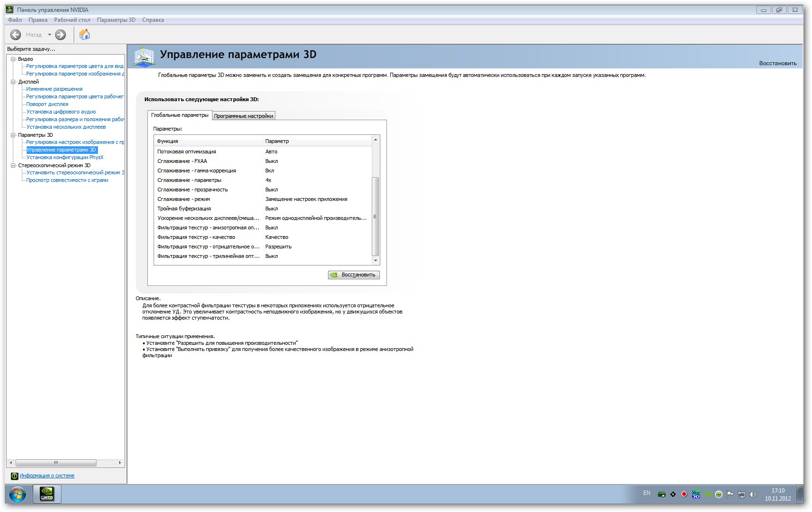Click the Функция column header
The width and height of the screenshot is (812, 512).
click(x=208, y=141)
